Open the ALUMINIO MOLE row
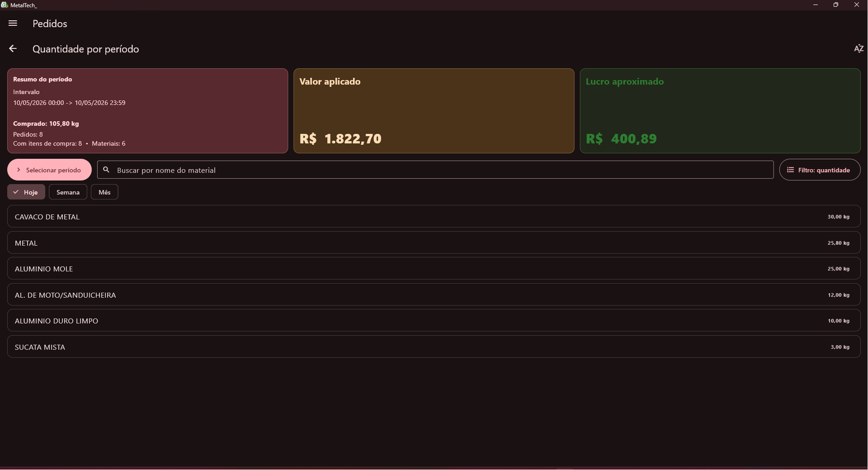The height and width of the screenshot is (470, 868). pos(434,269)
